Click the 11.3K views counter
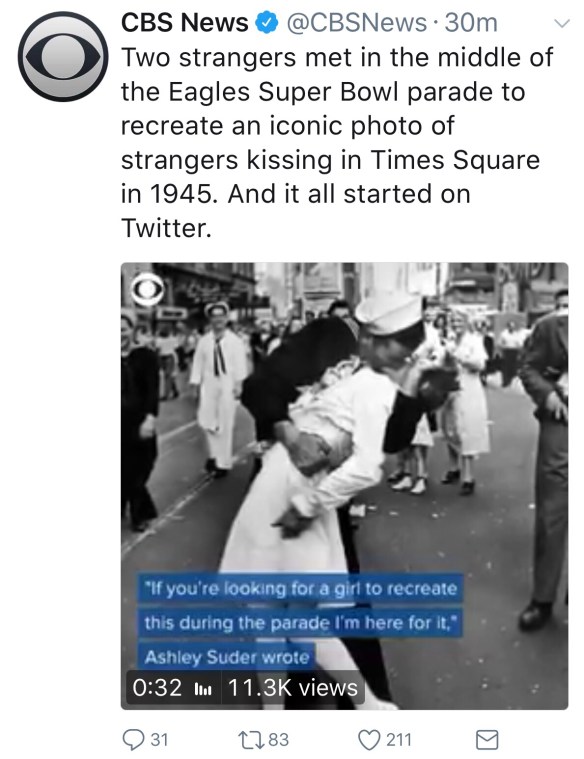This screenshot has width=584, height=759. click(x=292, y=687)
